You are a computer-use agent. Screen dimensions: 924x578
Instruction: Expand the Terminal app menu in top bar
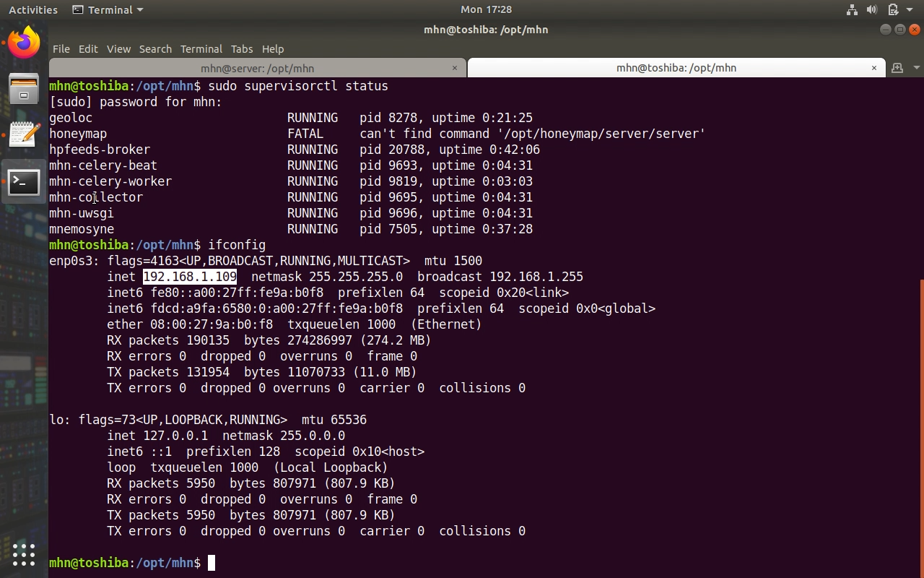coord(108,9)
